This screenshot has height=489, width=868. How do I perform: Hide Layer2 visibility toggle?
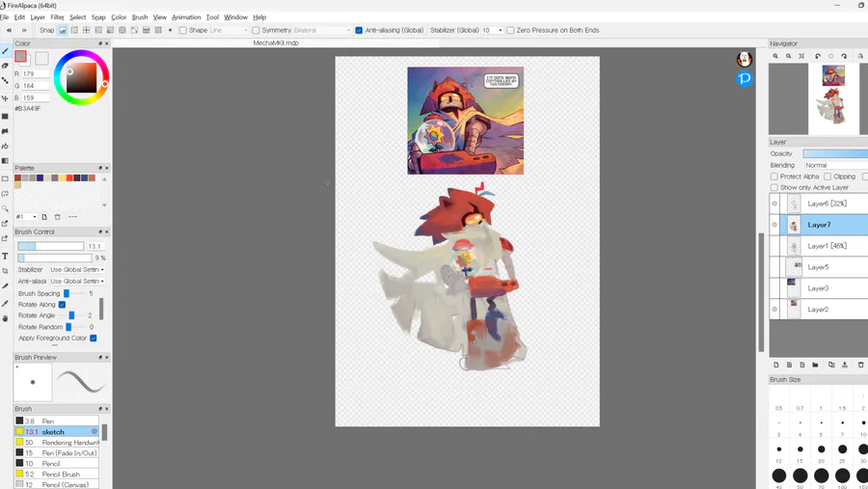(x=774, y=309)
